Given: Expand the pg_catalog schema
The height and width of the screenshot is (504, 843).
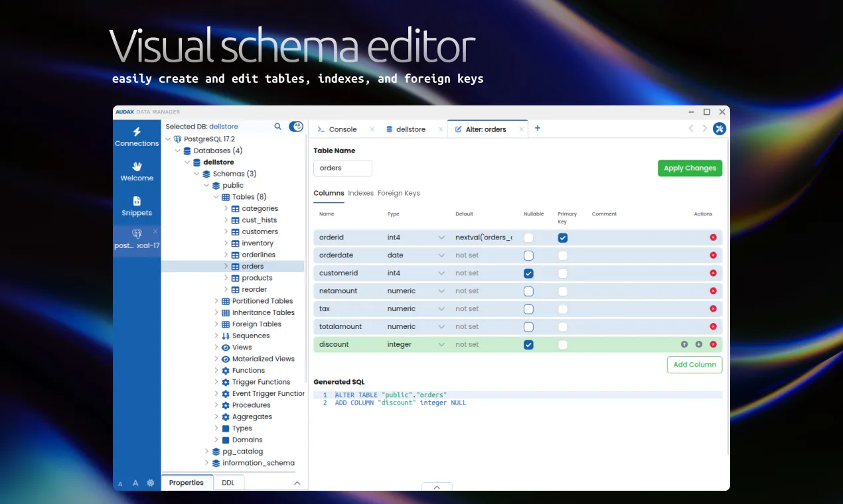Looking at the screenshot, I should coord(206,452).
